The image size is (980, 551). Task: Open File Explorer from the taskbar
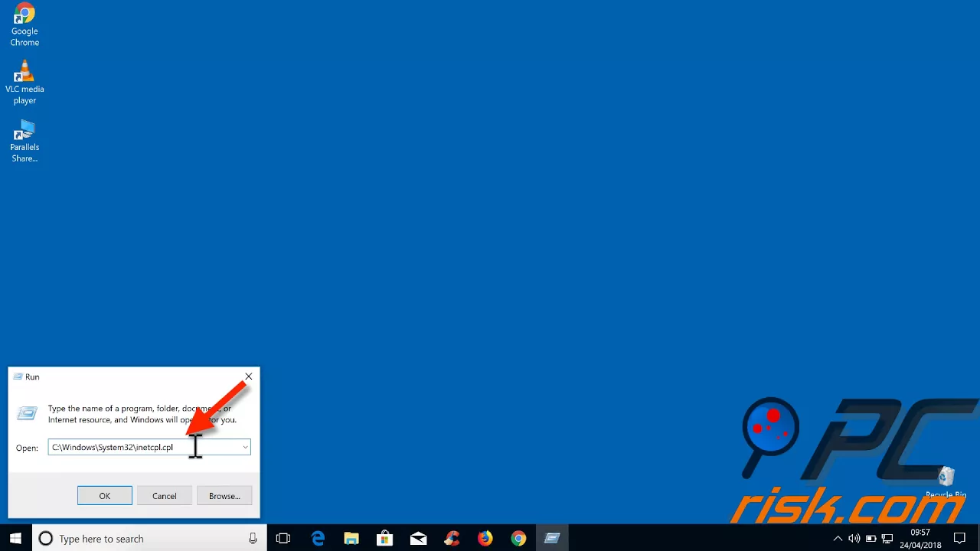(351, 539)
